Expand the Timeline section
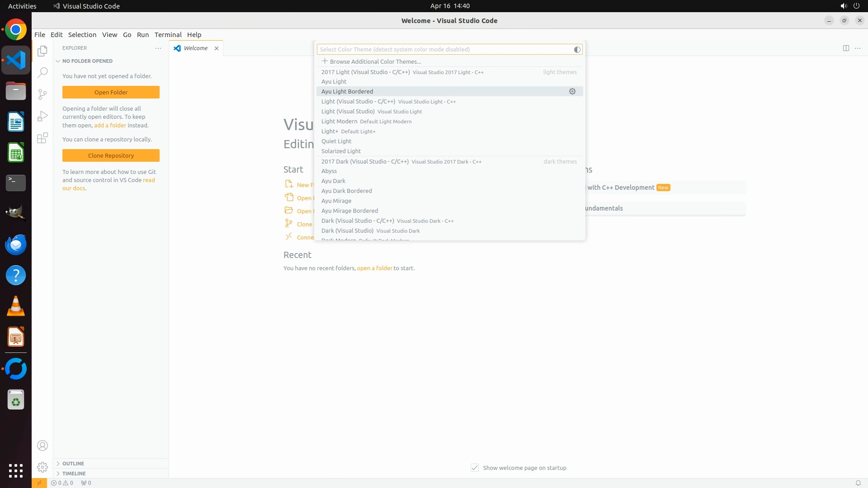 [74, 474]
